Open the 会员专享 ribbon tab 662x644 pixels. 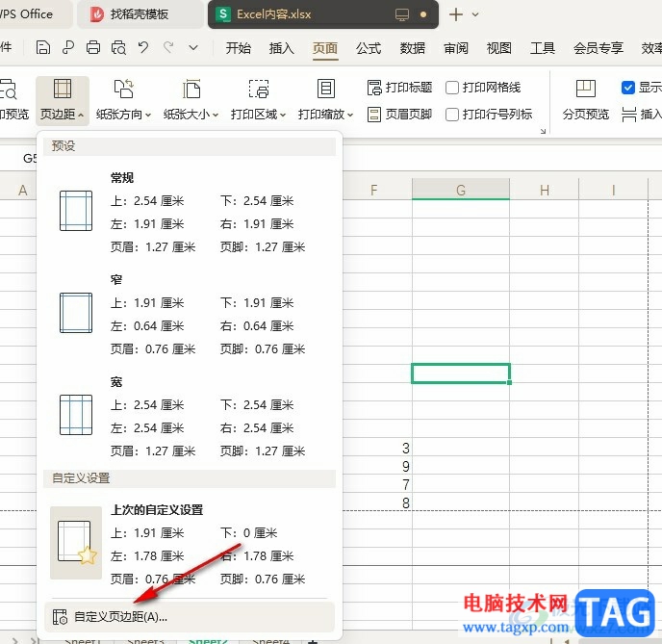pyautogui.click(x=598, y=48)
